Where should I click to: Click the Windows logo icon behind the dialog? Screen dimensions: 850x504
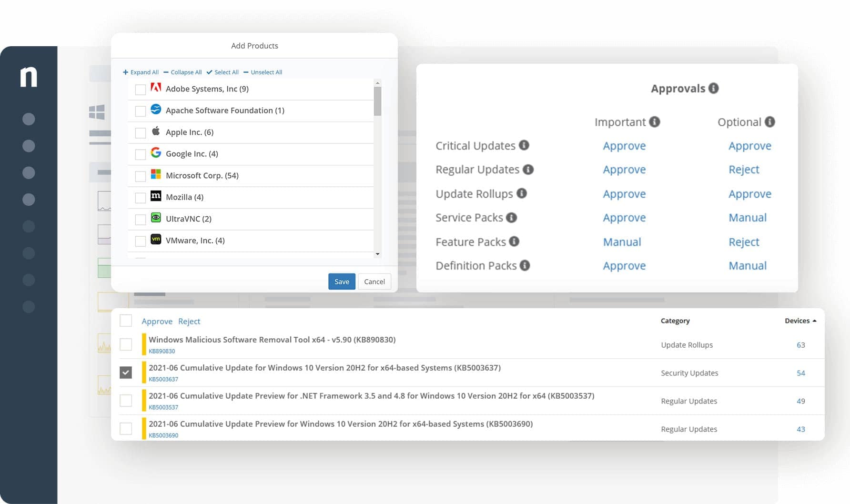tap(97, 112)
